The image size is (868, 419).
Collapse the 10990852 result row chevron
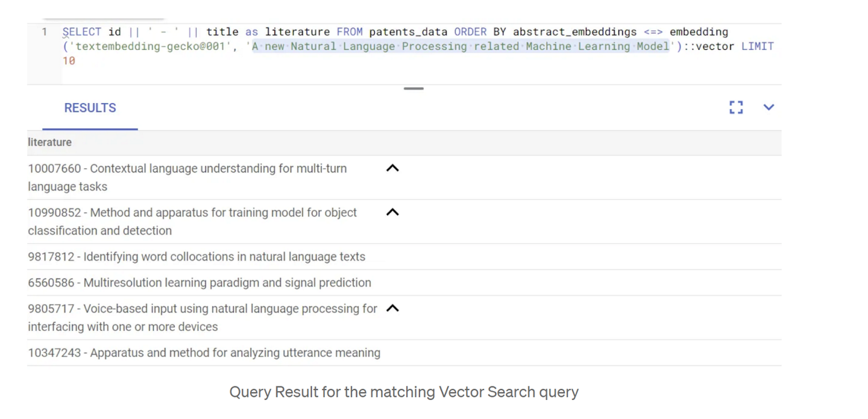click(392, 212)
